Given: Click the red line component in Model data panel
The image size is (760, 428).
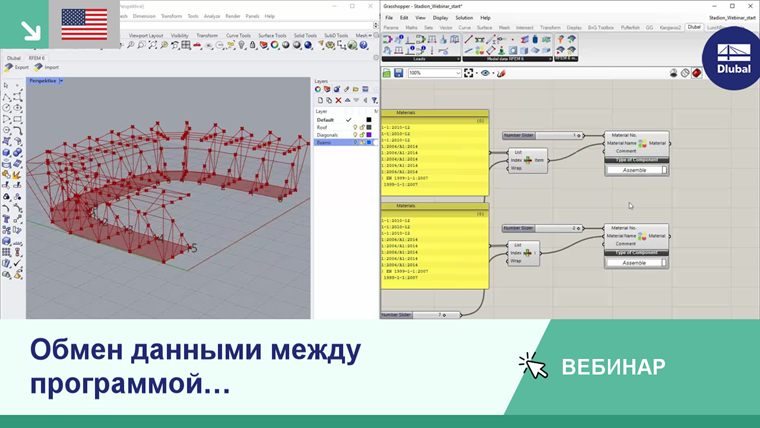Looking at the screenshot, I should point(469,40).
